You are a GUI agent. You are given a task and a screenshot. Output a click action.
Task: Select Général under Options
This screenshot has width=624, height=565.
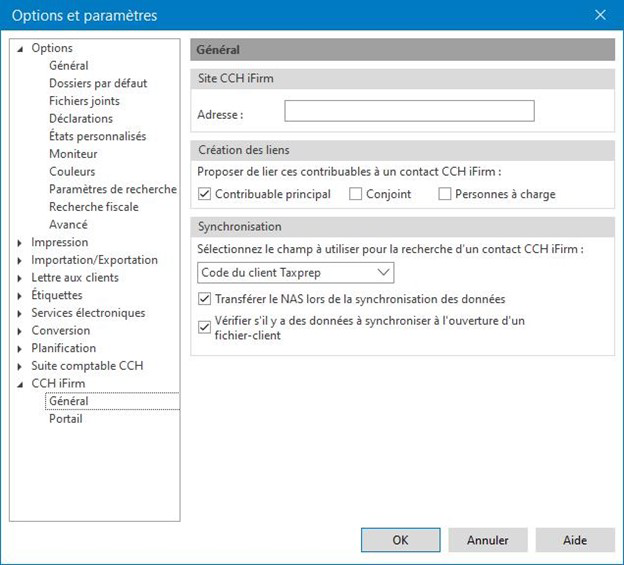click(68, 65)
